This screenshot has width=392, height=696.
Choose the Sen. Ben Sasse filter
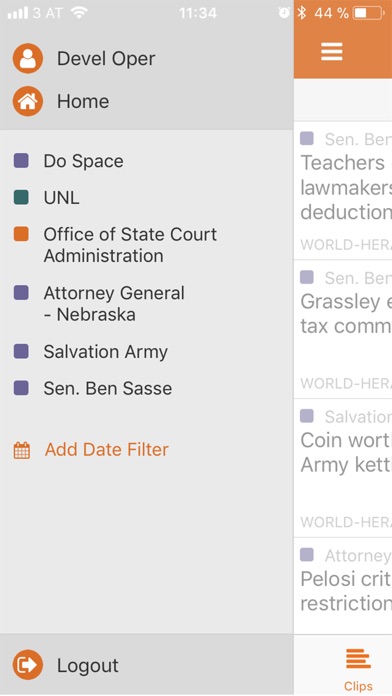[107, 388]
